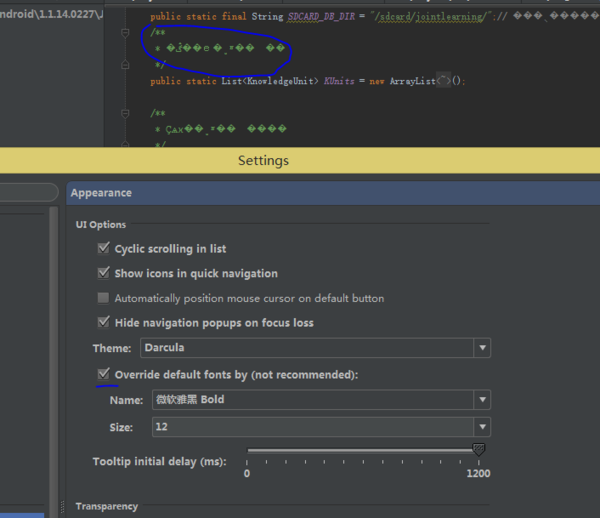Open the font Name dropdown arrow

482,400
